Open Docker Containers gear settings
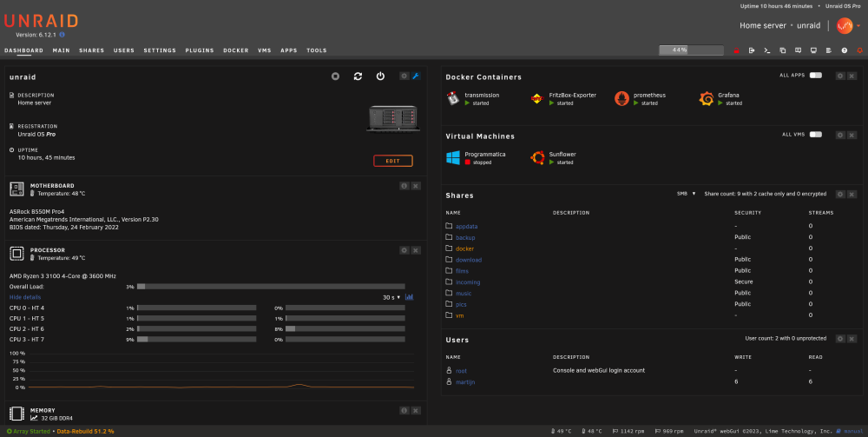The image size is (868, 437). pyautogui.click(x=840, y=76)
